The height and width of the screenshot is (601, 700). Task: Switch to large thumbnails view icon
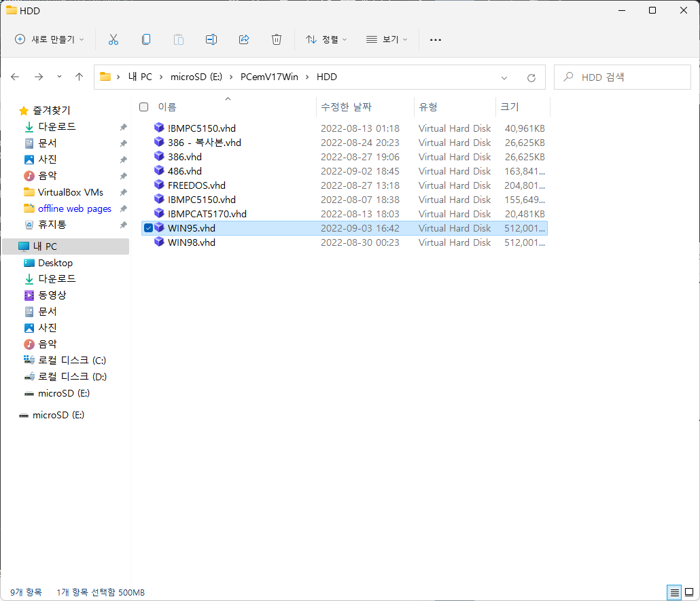(689, 593)
